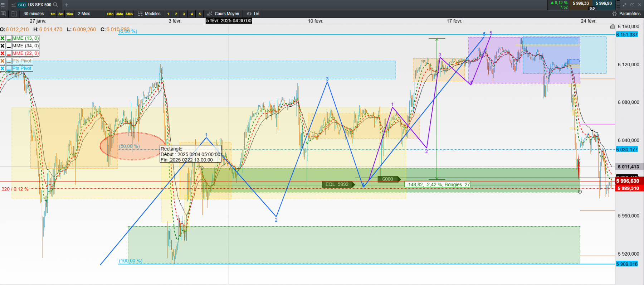The image size is (644, 285).
Task: Open the chart layout grid icon
Action: (14, 14)
